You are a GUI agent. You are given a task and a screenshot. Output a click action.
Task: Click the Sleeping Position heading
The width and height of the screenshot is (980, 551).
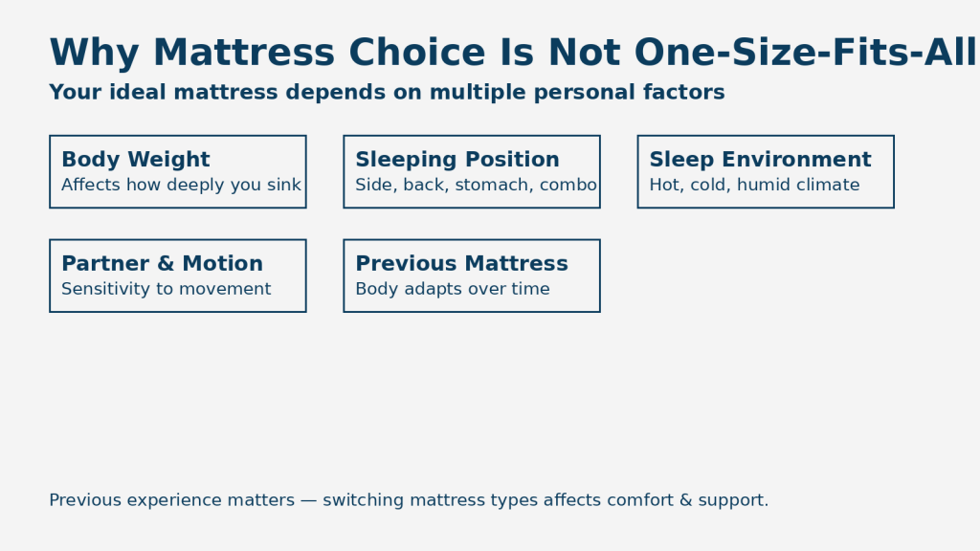click(457, 160)
